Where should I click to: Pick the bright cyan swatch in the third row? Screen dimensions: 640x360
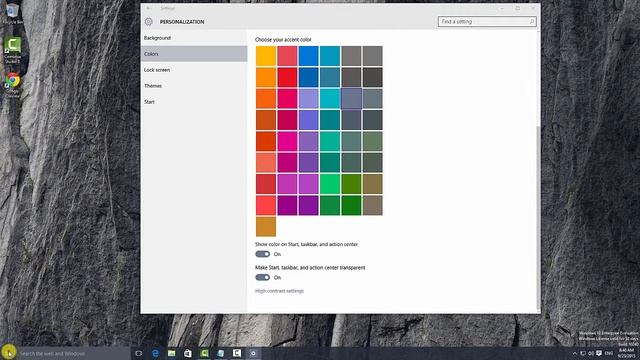pyautogui.click(x=330, y=98)
